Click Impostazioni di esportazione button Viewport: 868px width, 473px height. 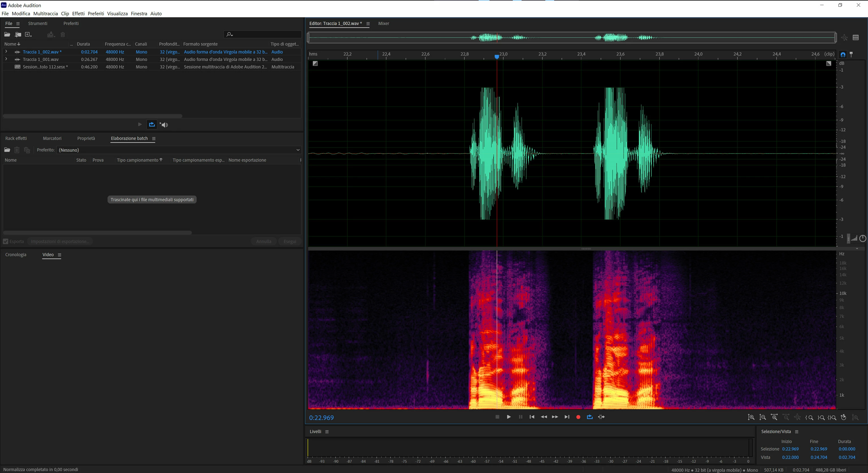click(x=60, y=241)
